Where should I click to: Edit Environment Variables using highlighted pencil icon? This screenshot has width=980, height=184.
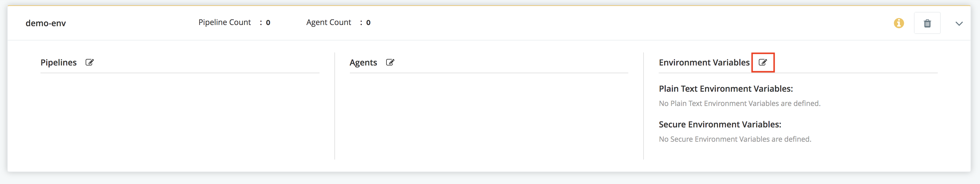pyautogui.click(x=763, y=63)
